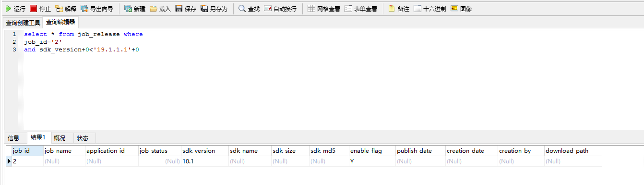Open the 备注 memo view

(399, 9)
